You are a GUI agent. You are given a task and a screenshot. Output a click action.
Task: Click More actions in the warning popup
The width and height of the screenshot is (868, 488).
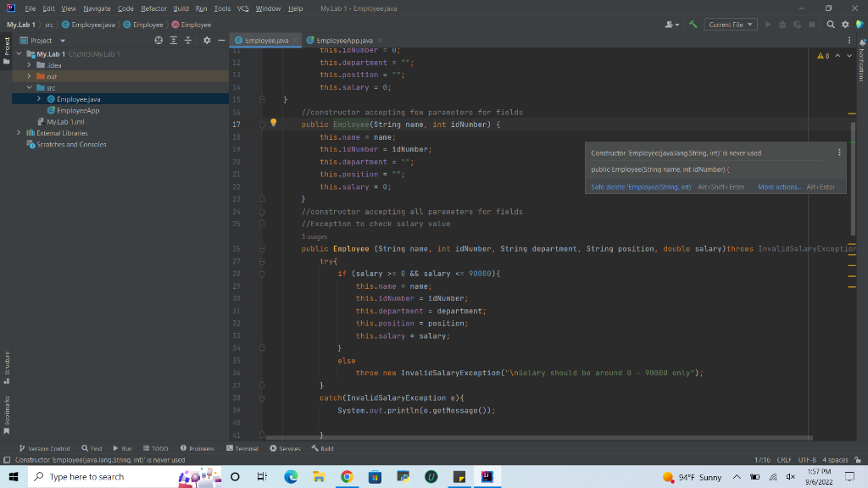tap(778, 186)
